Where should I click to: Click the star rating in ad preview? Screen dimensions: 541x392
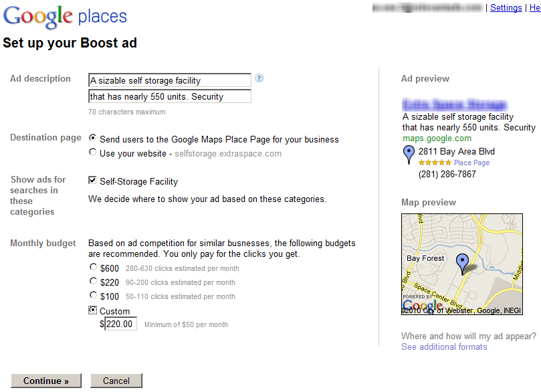(x=435, y=163)
